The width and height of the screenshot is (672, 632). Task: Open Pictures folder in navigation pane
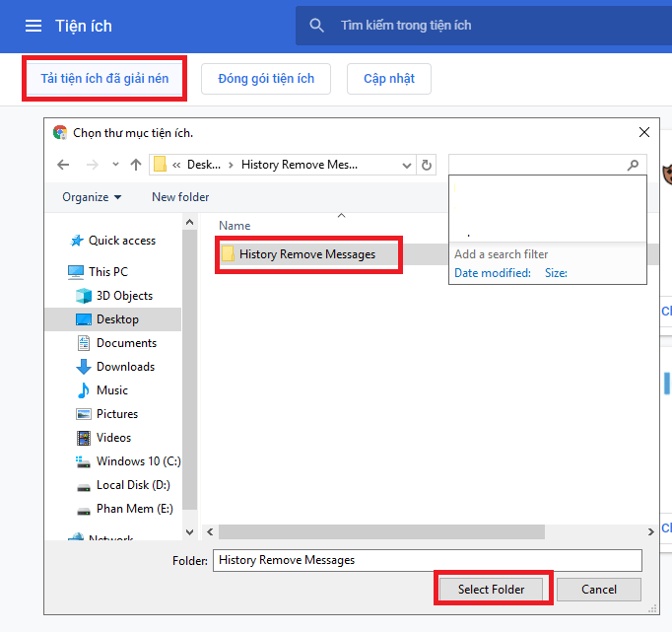pyautogui.click(x=117, y=414)
